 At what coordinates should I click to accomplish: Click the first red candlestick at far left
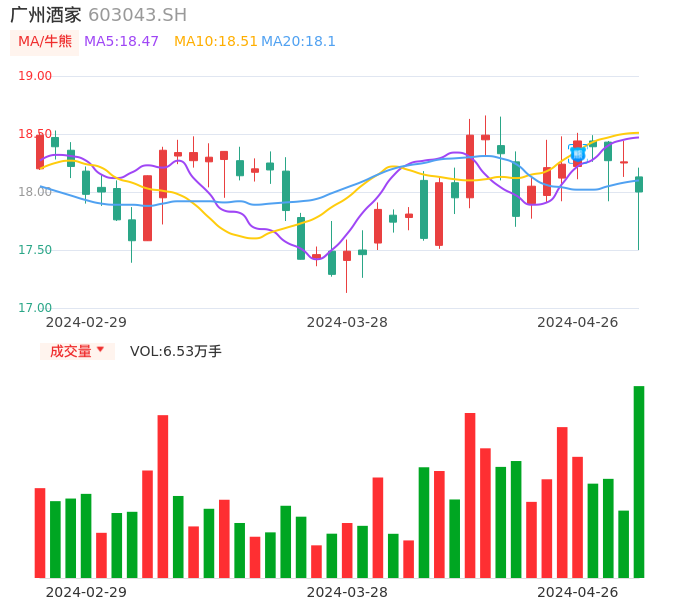tap(40, 152)
